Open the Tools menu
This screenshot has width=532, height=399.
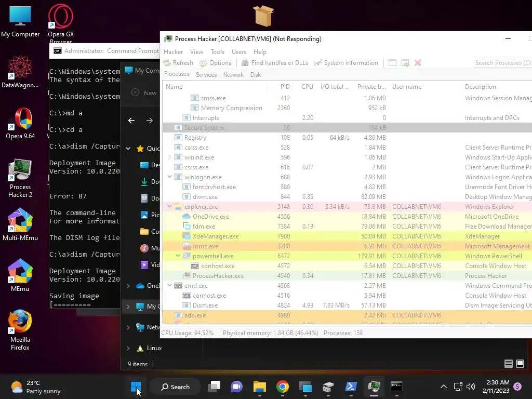pyautogui.click(x=217, y=52)
